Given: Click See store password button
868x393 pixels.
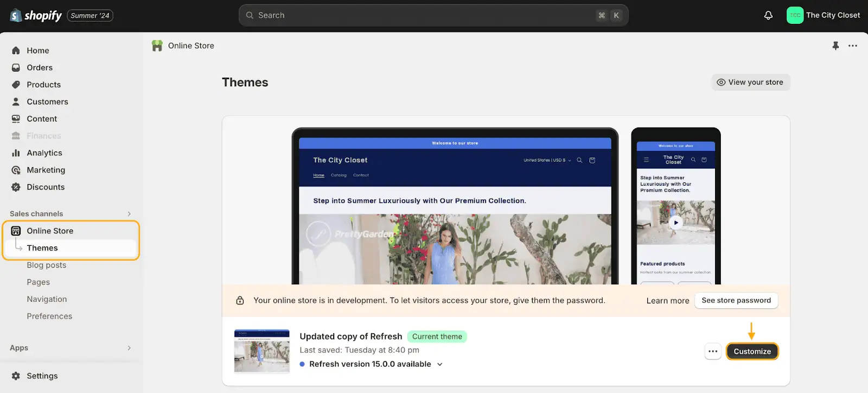Looking at the screenshot, I should pyautogui.click(x=736, y=300).
